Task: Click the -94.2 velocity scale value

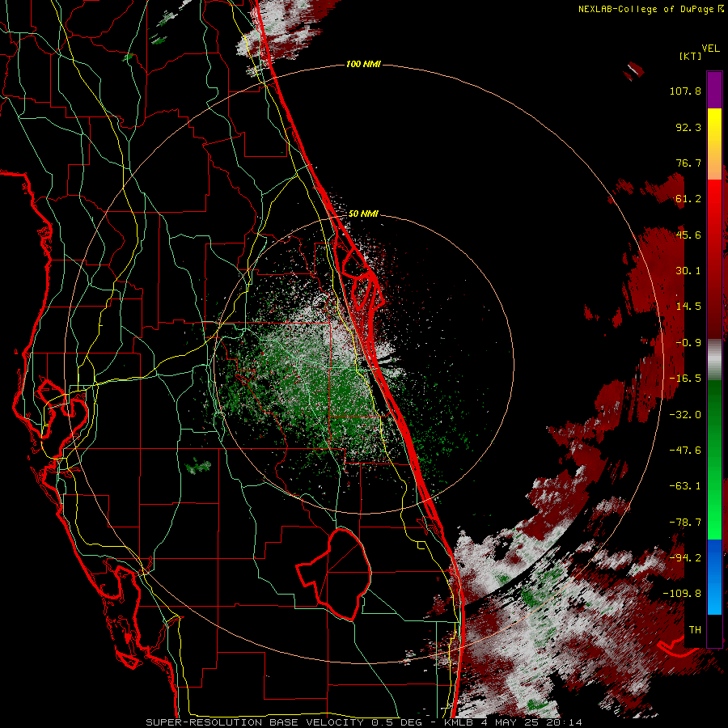Action: pos(685,557)
